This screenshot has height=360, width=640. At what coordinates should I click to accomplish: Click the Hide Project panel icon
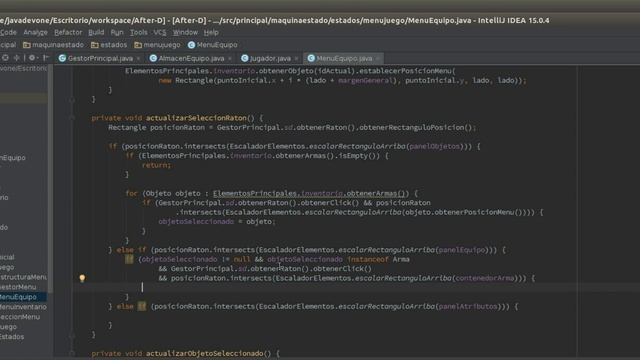(x=46, y=58)
